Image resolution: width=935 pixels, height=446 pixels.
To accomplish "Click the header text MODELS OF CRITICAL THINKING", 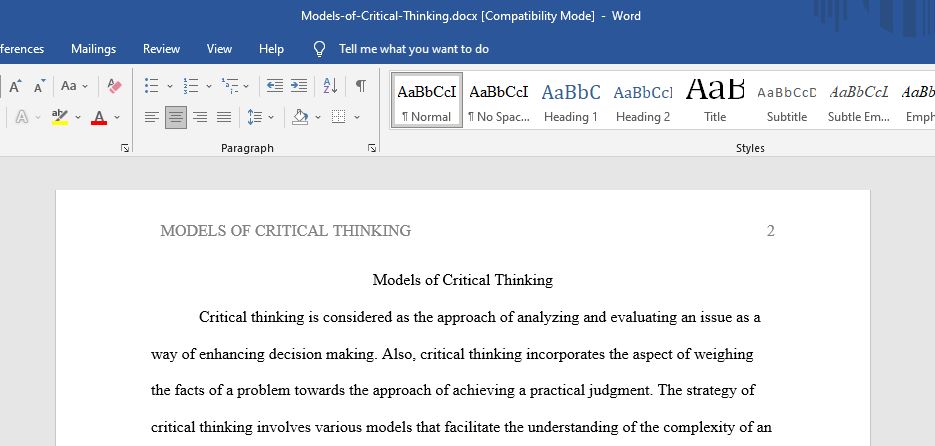I will pyautogui.click(x=286, y=231).
